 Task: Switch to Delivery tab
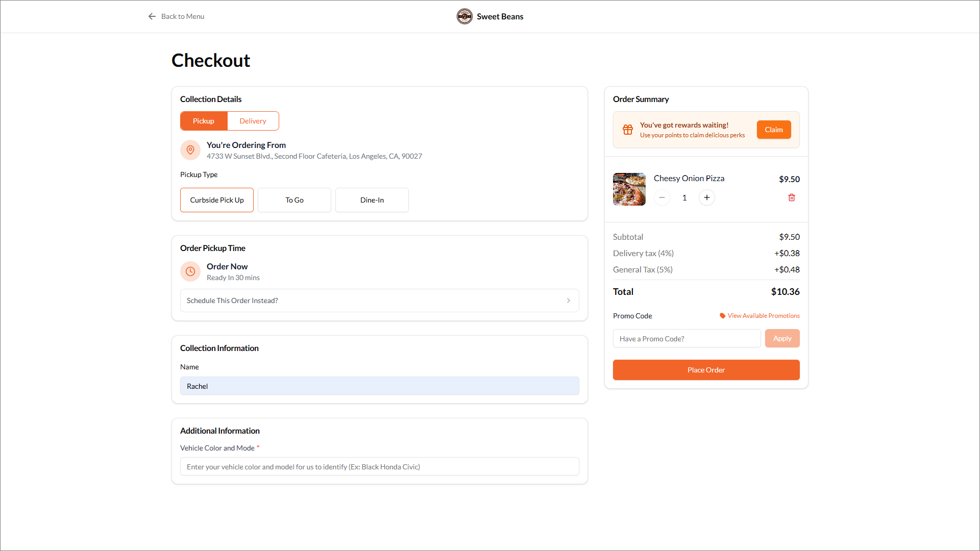pyautogui.click(x=253, y=121)
